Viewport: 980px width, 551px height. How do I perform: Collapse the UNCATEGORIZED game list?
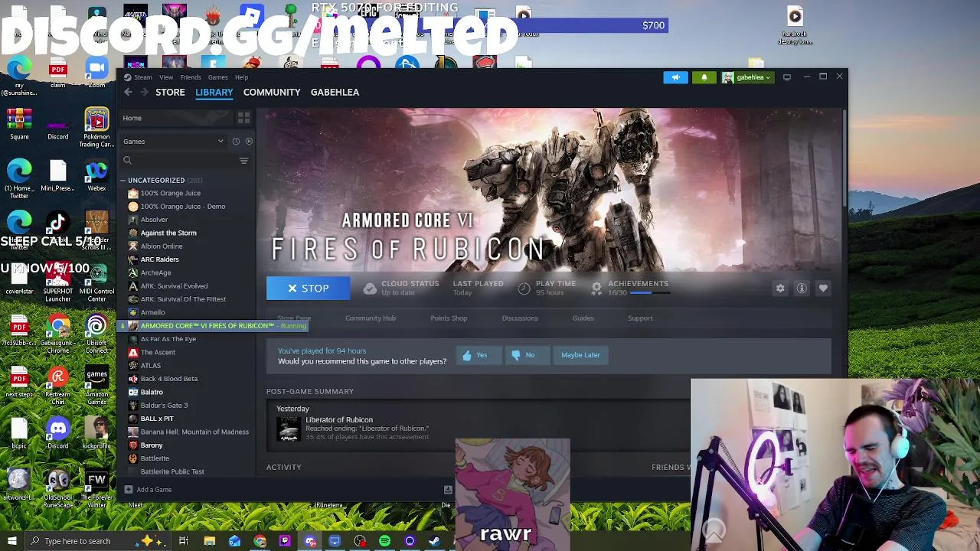click(122, 181)
